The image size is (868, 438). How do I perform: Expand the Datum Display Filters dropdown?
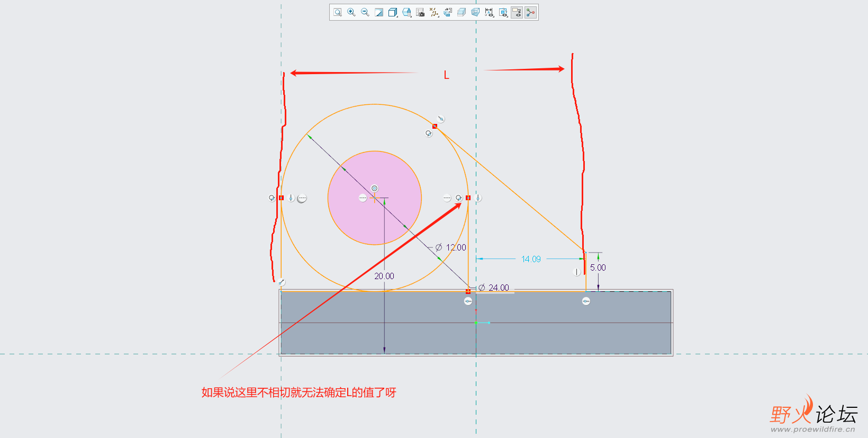[434, 12]
